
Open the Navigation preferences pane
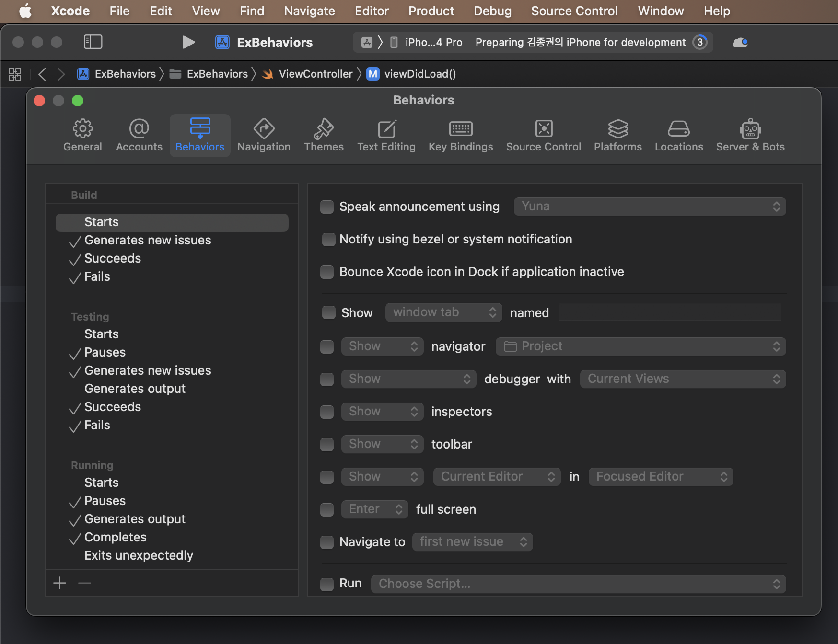coord(264,135)
